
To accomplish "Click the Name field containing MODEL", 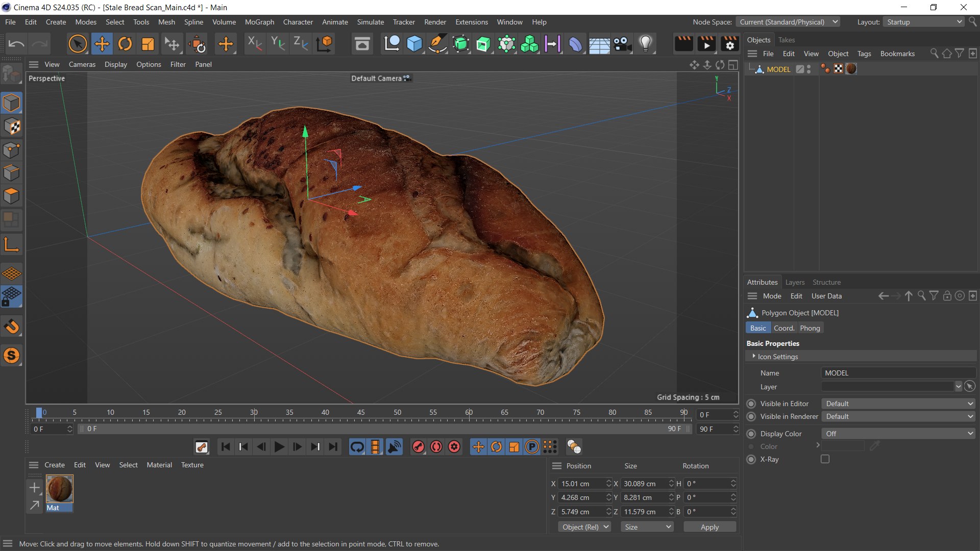I will (x=898, y=373).
